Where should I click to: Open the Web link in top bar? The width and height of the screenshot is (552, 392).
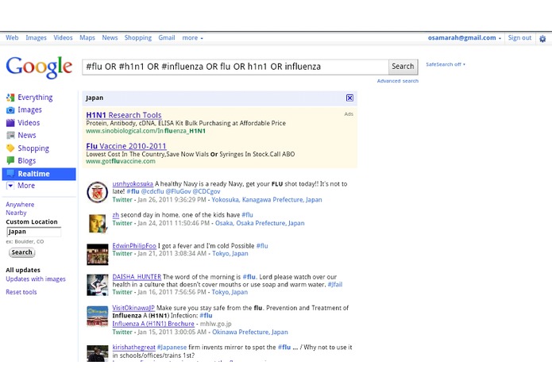(12, 37)
